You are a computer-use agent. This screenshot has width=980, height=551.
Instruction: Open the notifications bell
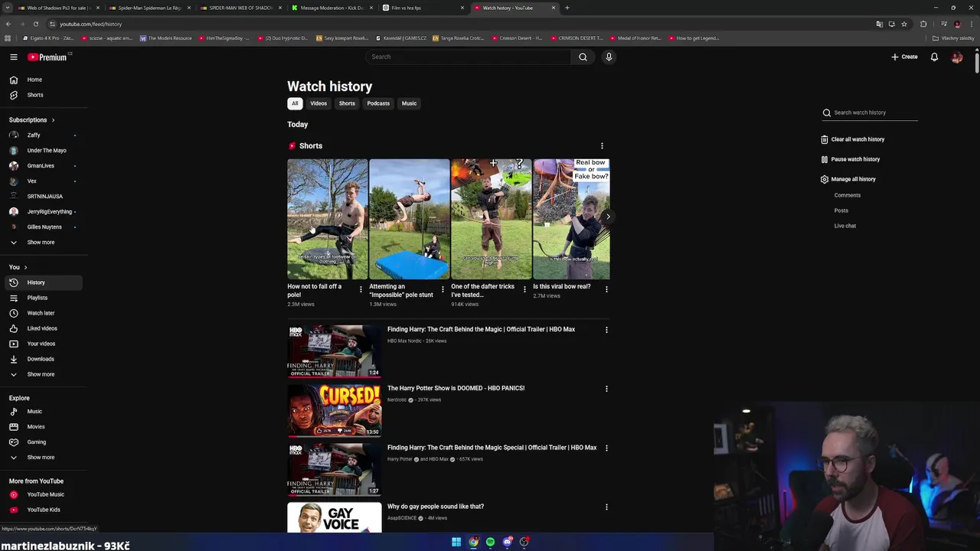point(934,57)
